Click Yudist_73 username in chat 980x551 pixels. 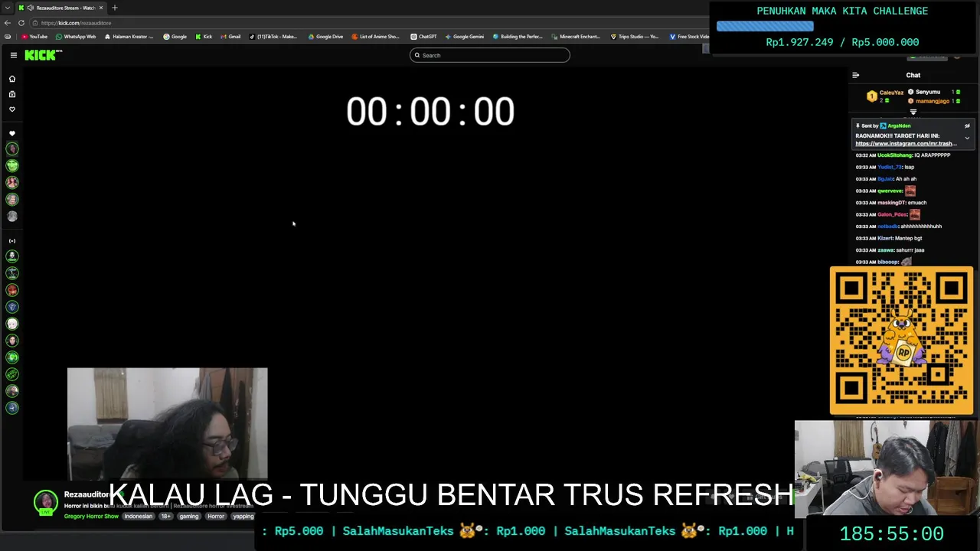(x=890, y=167)
